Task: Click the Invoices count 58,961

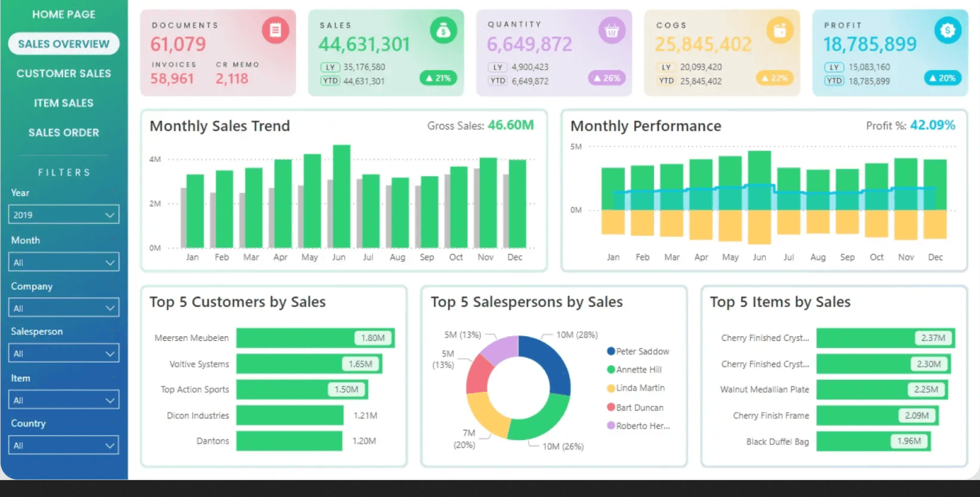Action: pos(172,79)
